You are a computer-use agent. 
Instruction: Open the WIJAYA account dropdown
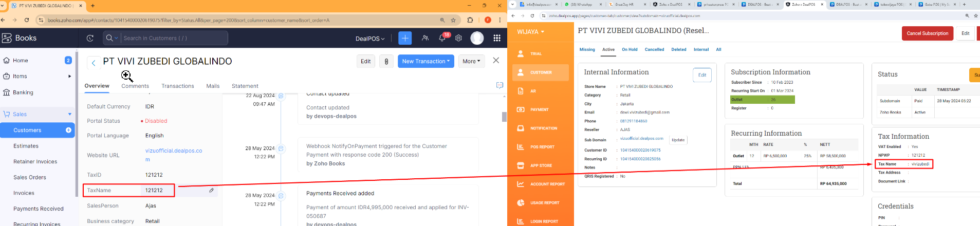pyautogui.click(x=531, y=32)
